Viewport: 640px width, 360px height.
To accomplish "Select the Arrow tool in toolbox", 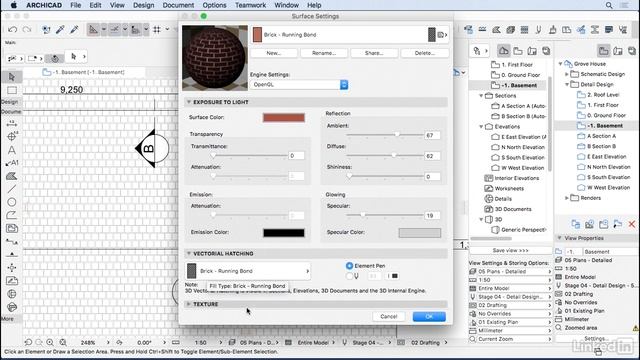I will [12, 77].
